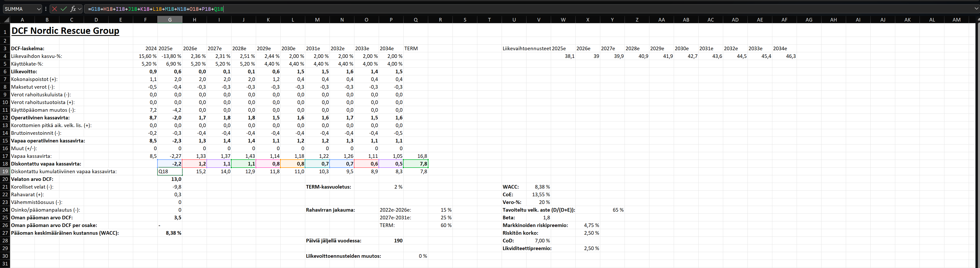Screen dimensions: 980x268
Task: Click the '190' days remaining cell
Action: 391,241
